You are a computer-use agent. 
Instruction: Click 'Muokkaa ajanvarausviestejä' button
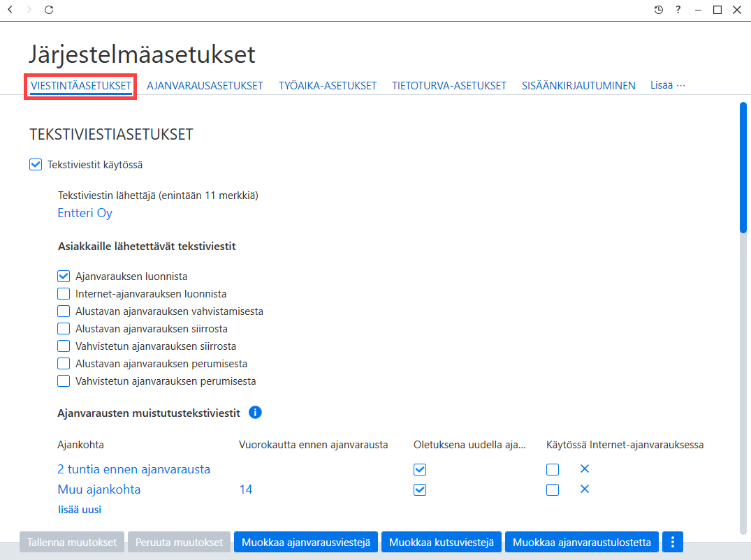point(306,542)
